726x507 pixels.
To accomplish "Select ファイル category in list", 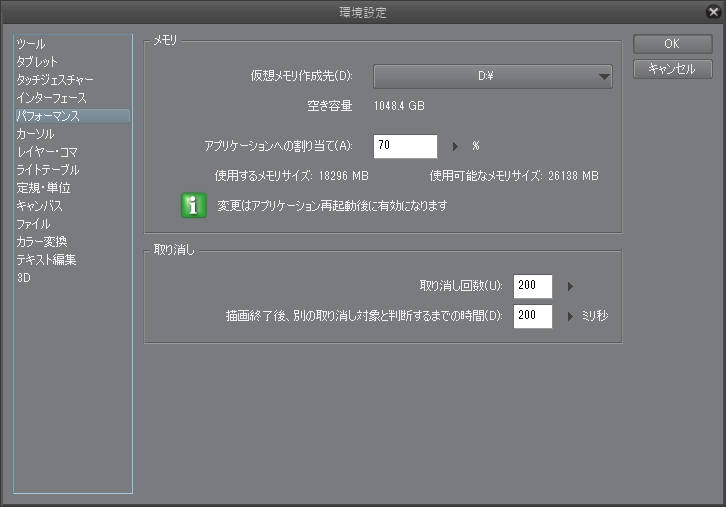I will tap(33, 224).
